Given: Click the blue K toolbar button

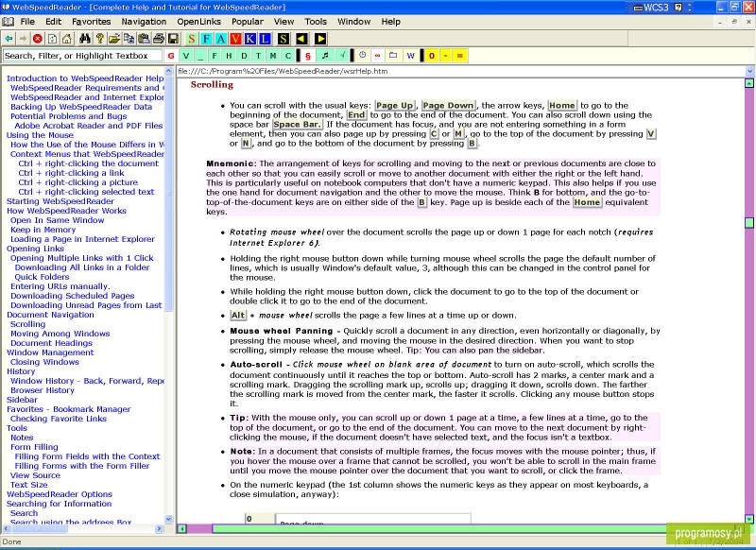Looking at the screenshot, I should tap(250, 39).
